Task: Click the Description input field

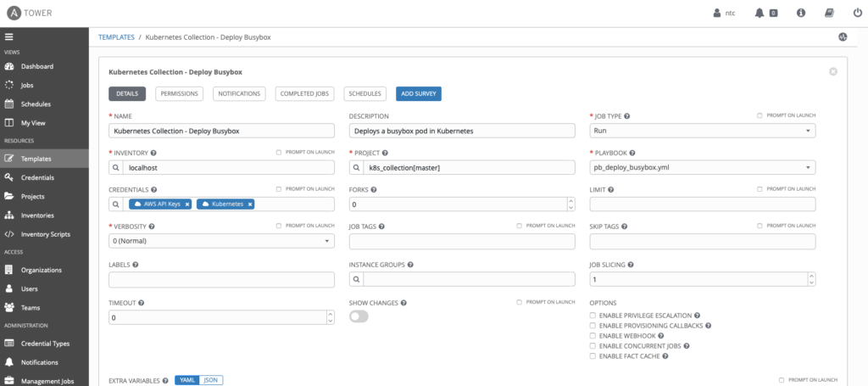Action: pos(462,131)
